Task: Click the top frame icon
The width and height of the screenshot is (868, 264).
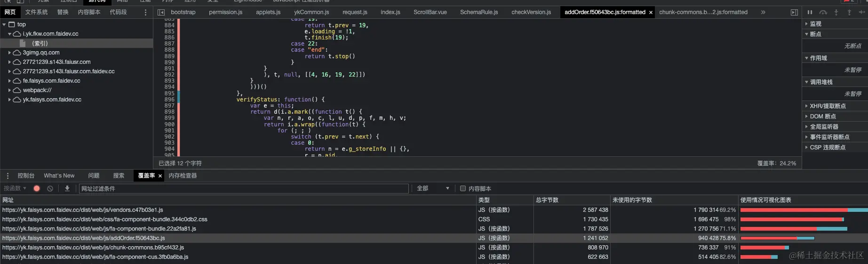Action: (x=12, y=24)
